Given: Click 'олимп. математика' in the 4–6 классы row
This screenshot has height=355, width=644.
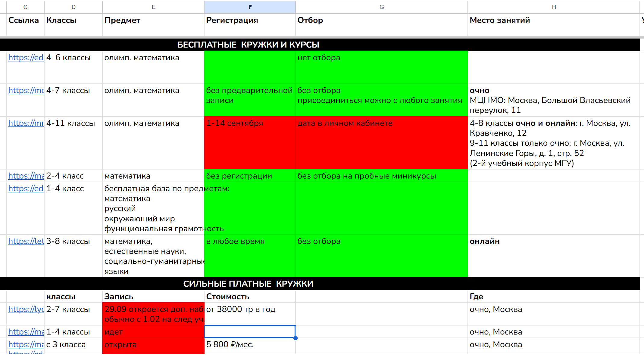Looking at the screenshot, I should pos(153,67).
